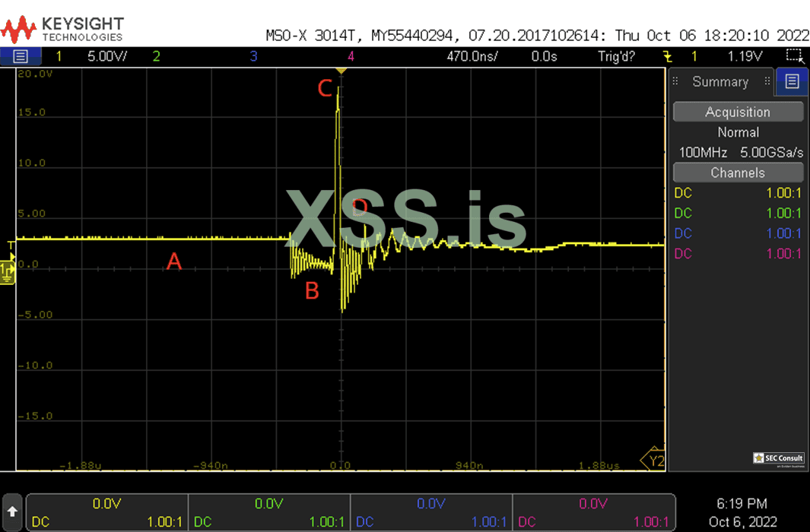This screenshot has width=810, height=532.
Task: Select channel 1 ground reference marker
Action: tap(8, 271)
